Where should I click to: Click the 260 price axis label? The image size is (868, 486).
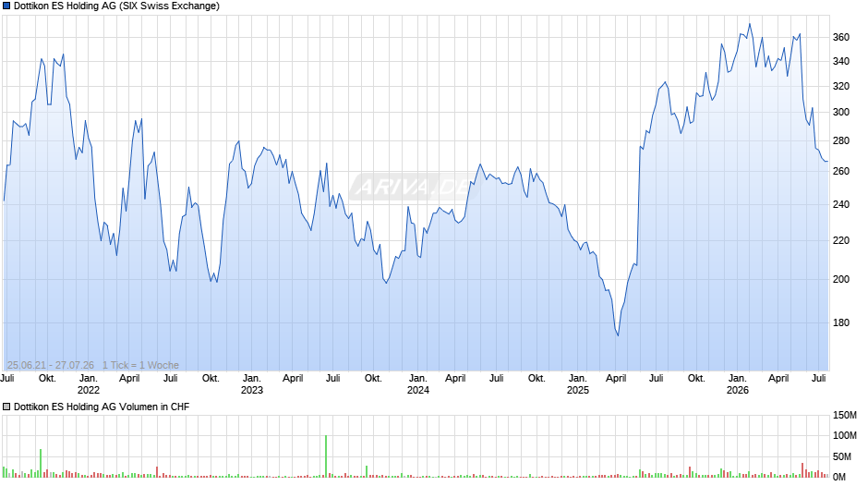click(841, 171)
